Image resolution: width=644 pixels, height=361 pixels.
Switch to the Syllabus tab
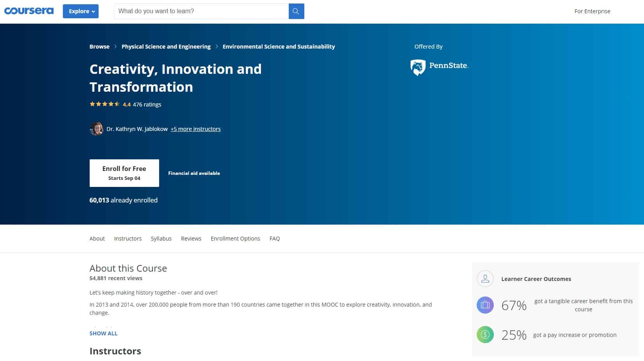(x=161, y=239)
